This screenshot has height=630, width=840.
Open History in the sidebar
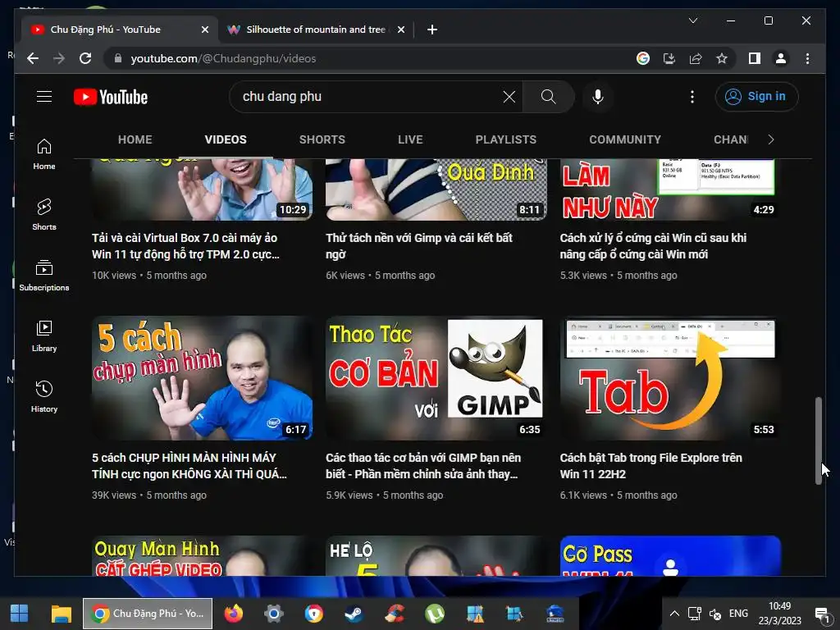point(44,396)
